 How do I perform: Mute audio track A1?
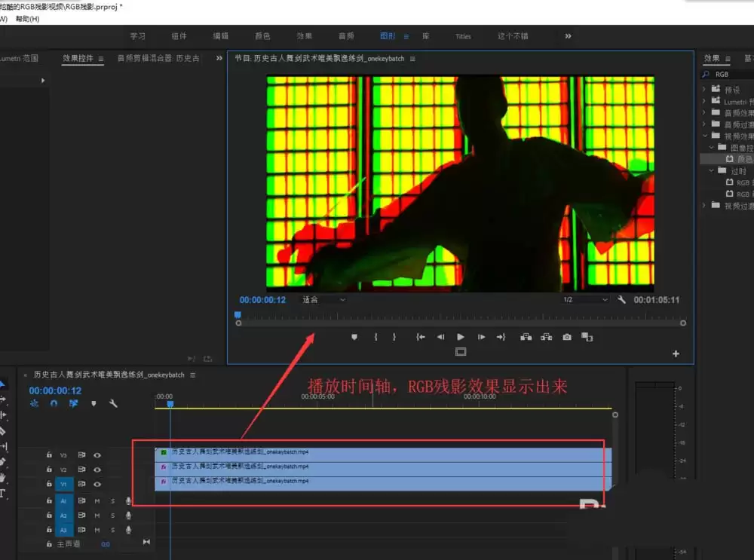97,501
